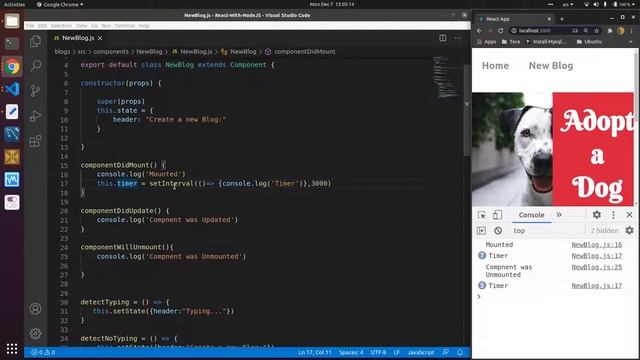Open the Ubuntu bookmarks folder
This screenshot has height=360, width=640.
tap(589, 42)
